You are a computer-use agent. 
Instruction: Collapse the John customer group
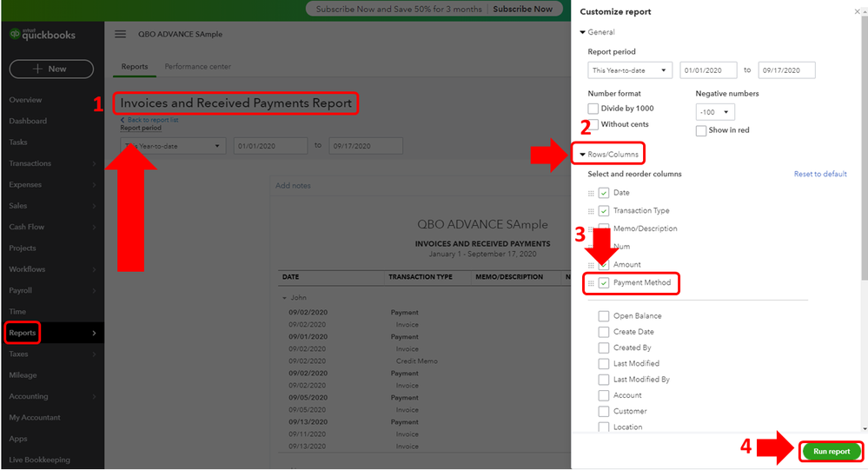[284, 298]
